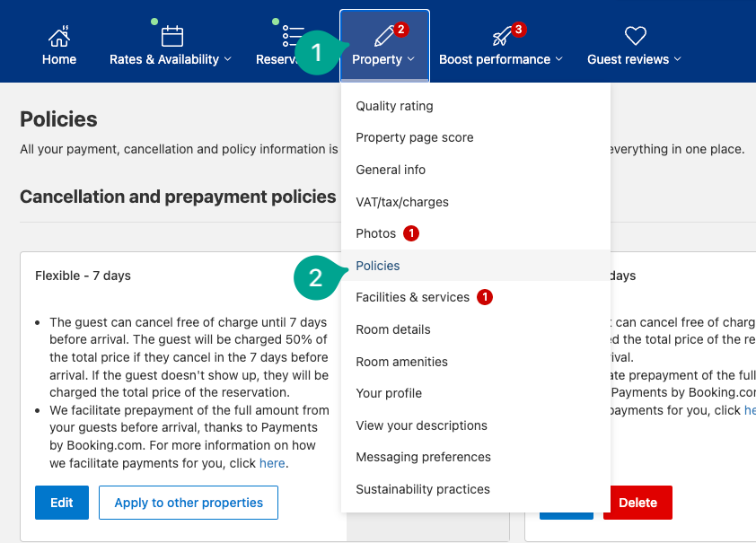Click the red Delete button
756x543 pixels.
tap(637, 503)
